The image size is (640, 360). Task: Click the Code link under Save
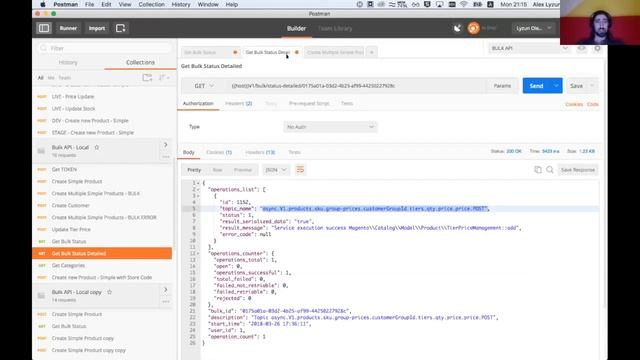click(593, 104)
